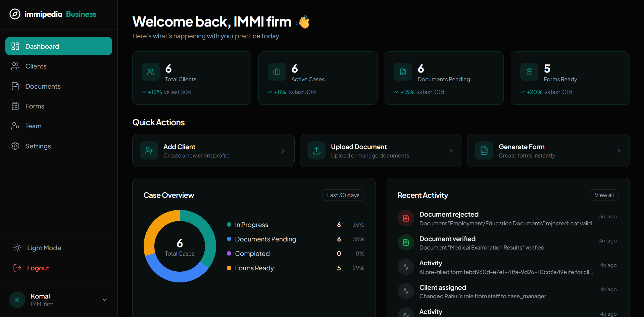Click the Active Cases briefcase icon
This screenshot has height=317, width=644.
(x=277, y=72)
